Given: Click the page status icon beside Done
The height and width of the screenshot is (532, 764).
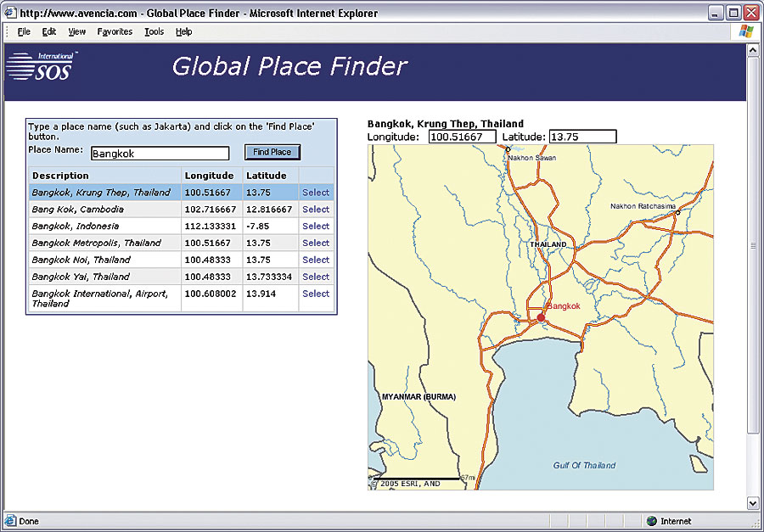Looking at the screenshot, I should pos(10,521).
